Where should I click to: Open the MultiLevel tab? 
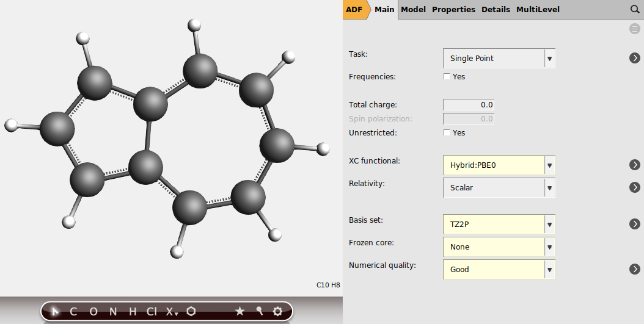point(538,10)
